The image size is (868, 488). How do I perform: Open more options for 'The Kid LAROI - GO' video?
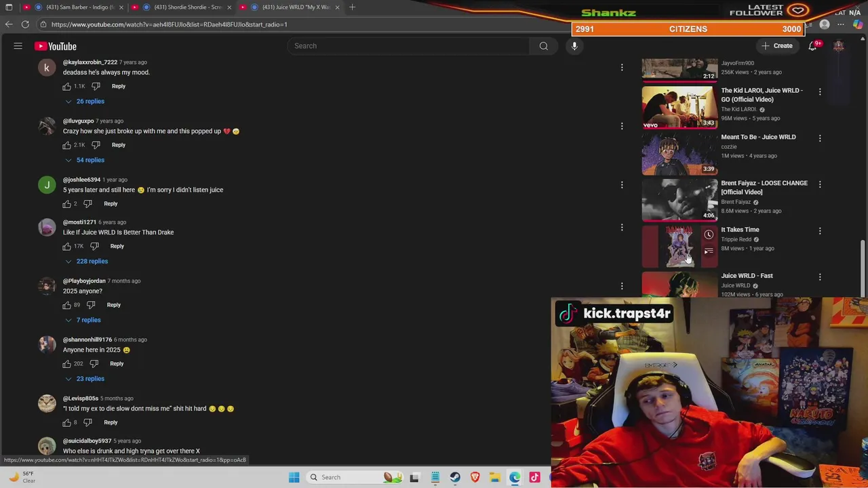[820, 91]
